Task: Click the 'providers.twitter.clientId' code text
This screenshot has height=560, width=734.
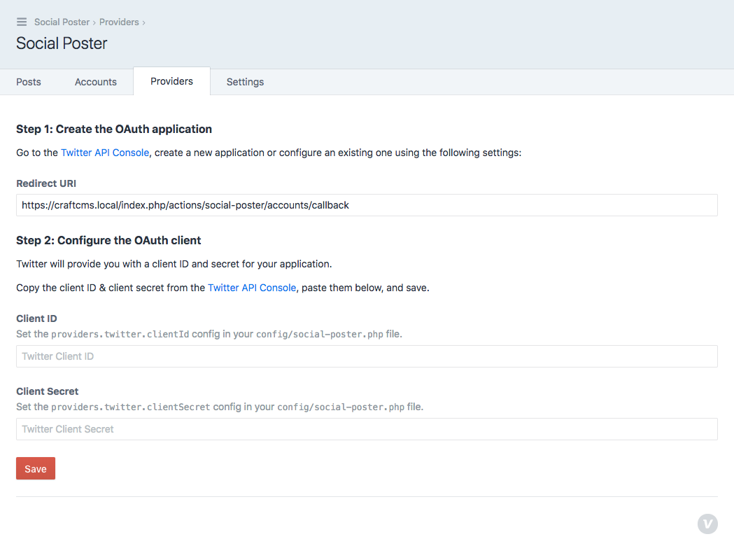Action: click(x=120, y=335)
